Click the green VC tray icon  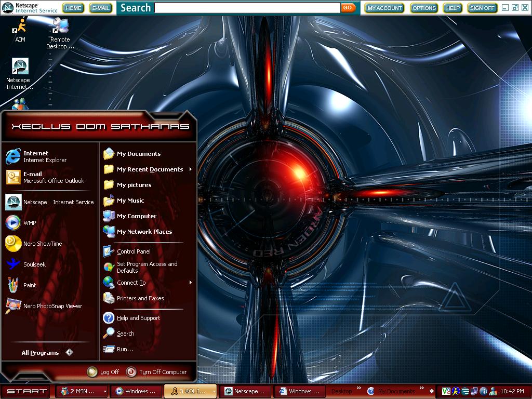446,391
